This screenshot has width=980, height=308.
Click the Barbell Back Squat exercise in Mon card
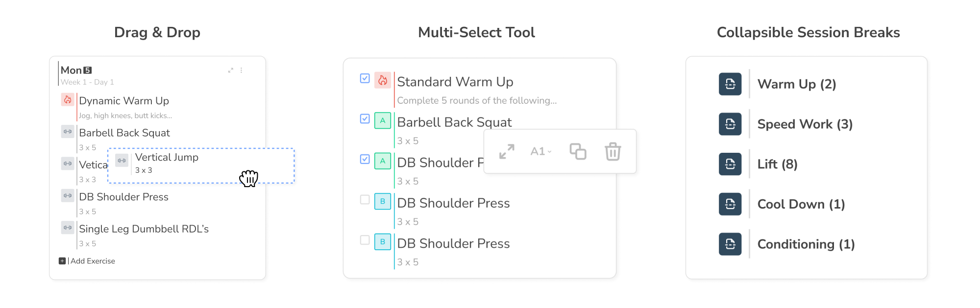124,133
